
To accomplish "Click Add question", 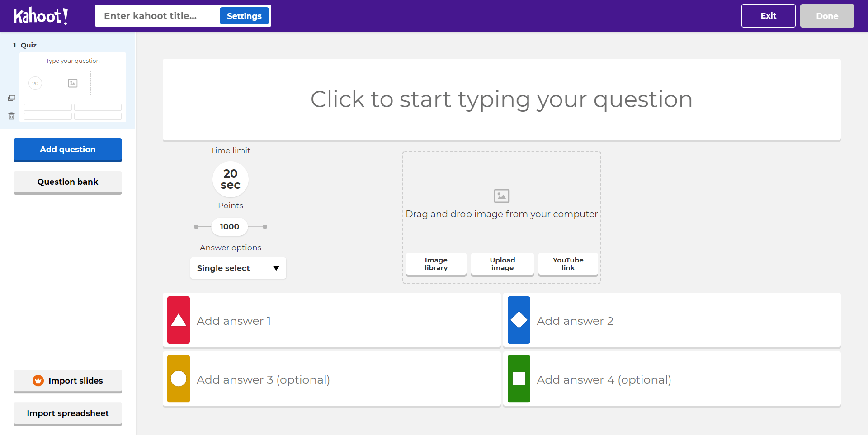I will click(67, 150).
